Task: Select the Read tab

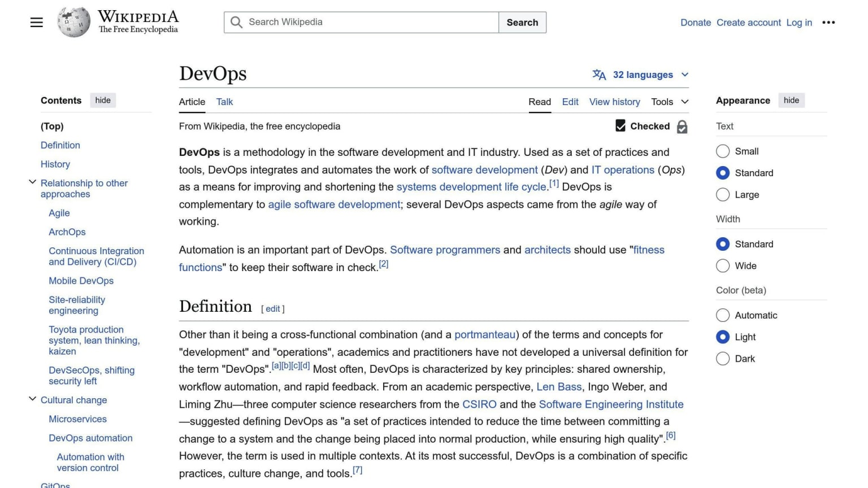Action: pyautogui.click(x=540, y=102)
